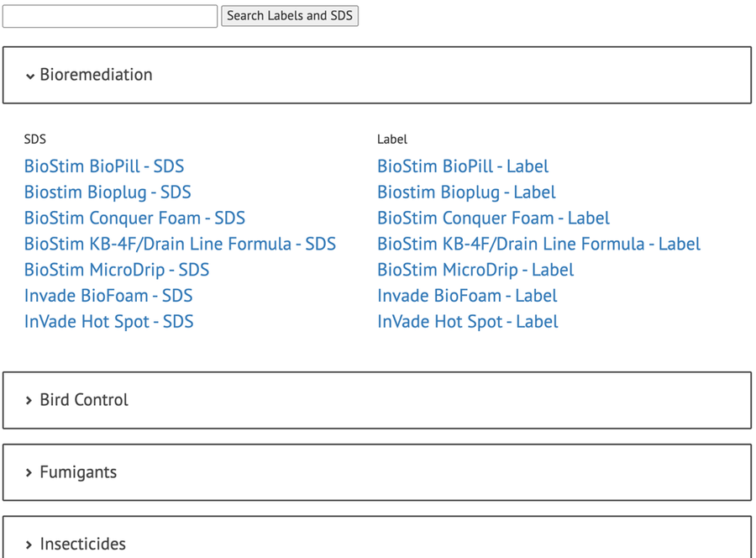756x558 pixels.
Task: Open Invade BioFoam Label link
Action: 467,296
